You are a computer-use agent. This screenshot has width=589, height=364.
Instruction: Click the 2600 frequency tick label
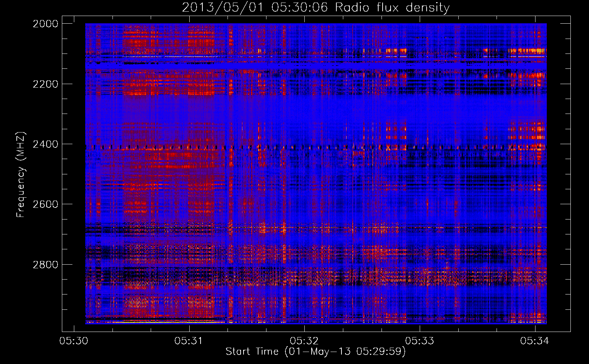pos(46,204)
